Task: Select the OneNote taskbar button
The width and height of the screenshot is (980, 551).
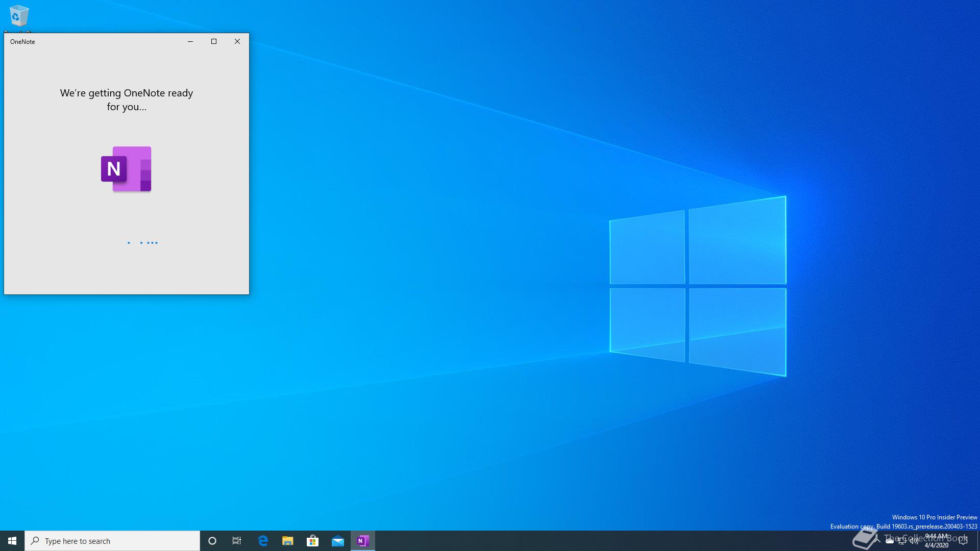Action: coord(363,541)
